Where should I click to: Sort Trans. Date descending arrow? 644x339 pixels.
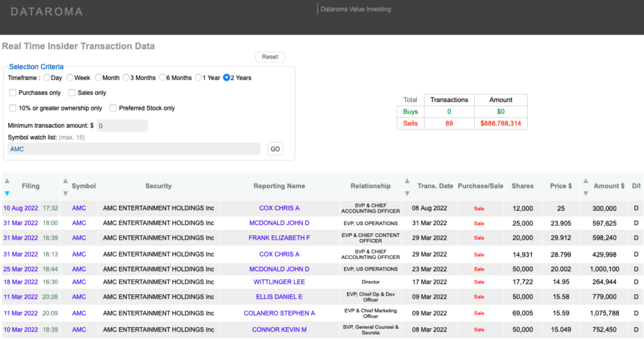(407, 194)
